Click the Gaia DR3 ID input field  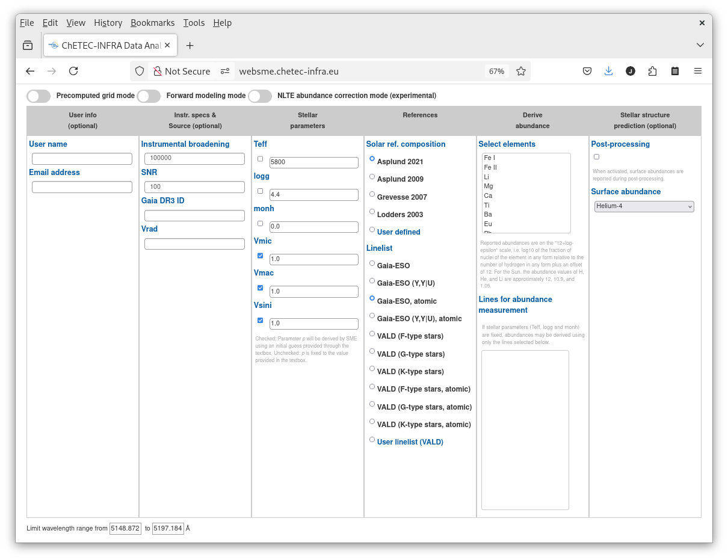click(x=194, y=215)
